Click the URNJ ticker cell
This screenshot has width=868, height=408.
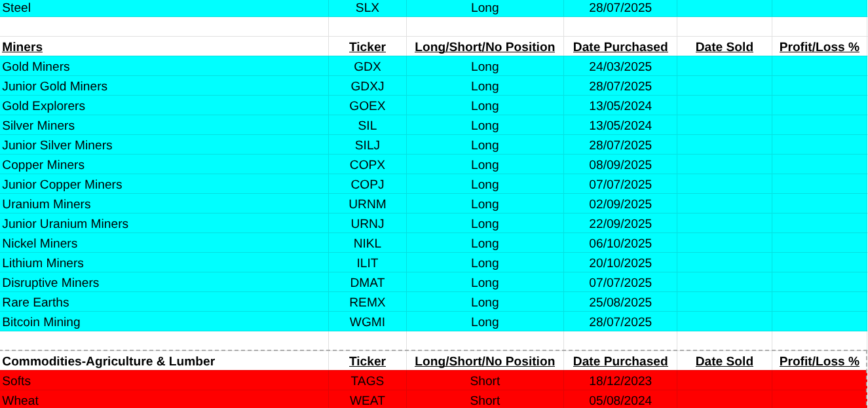367,224
